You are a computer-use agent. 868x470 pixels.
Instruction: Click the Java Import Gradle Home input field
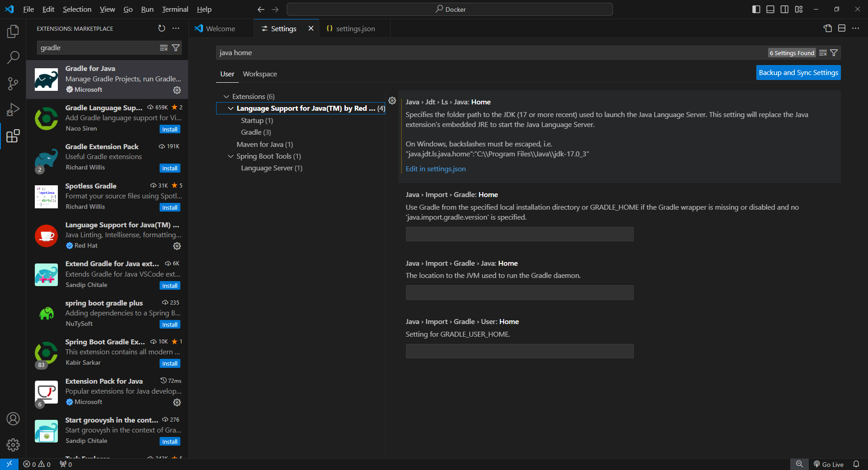[519, 234]
